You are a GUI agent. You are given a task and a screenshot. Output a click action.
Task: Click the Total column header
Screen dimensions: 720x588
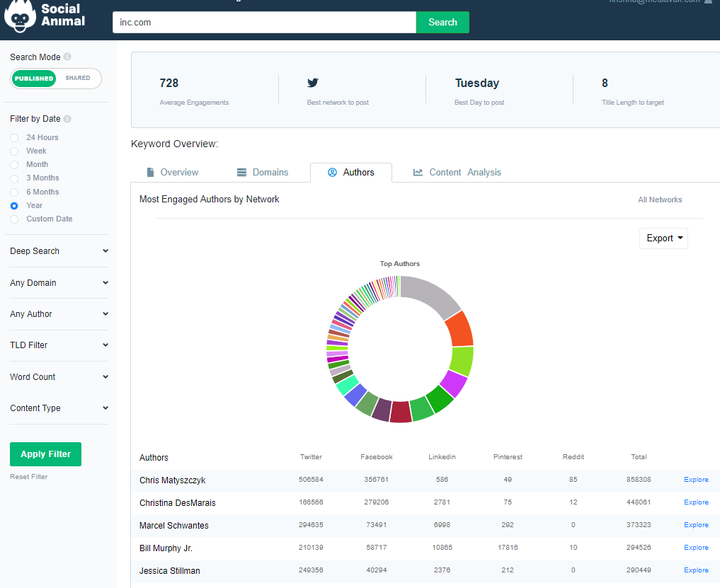[x=639, y=456]
